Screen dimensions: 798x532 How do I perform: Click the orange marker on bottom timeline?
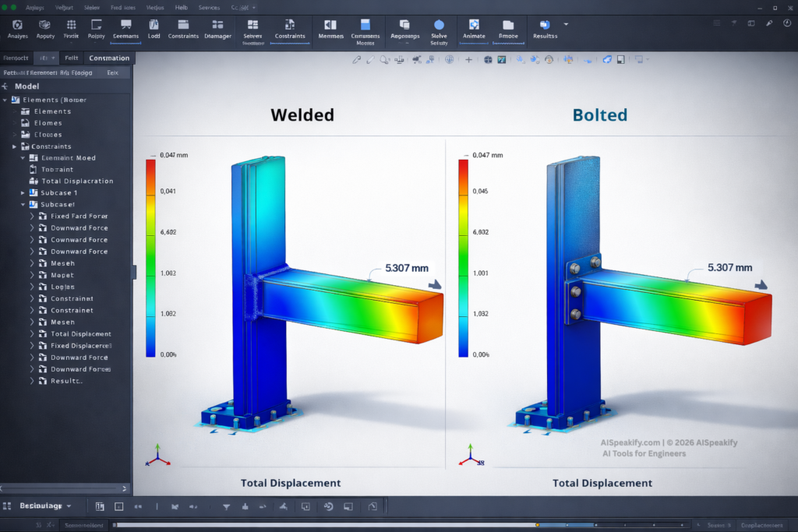click(537, 525)
